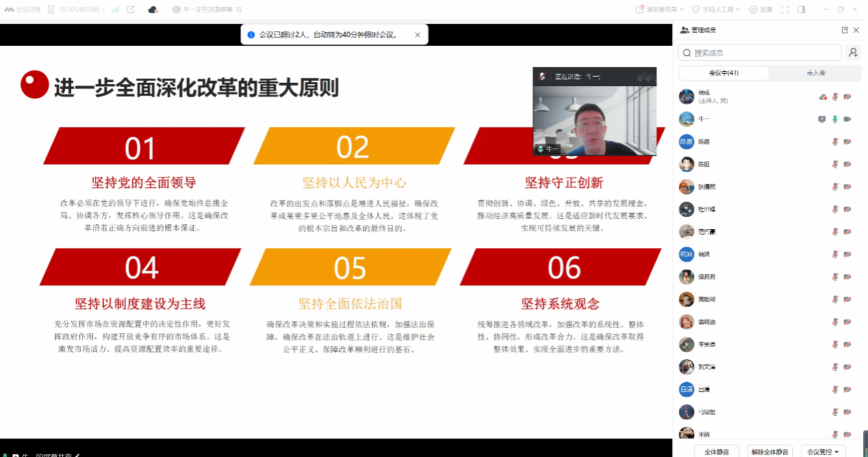Viewport: 868px width, 457px height.
Task: Click the invite member icon beside search
Action: (853, 53)
